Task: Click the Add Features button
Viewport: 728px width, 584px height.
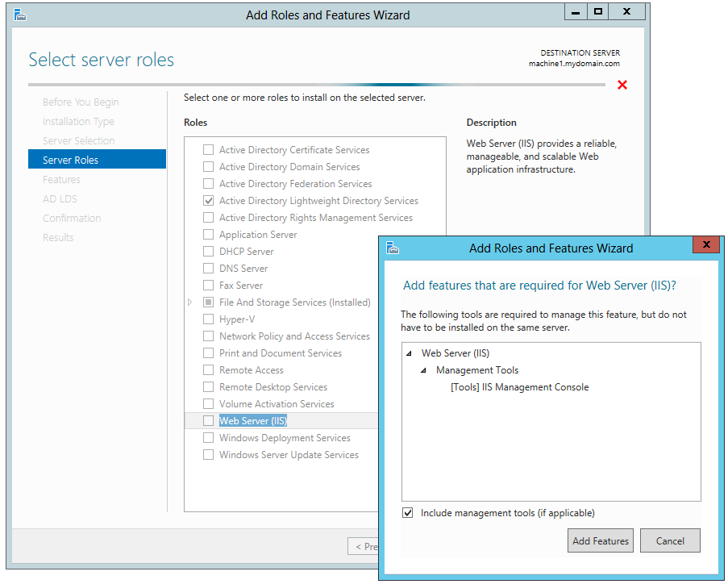Action: (600, 541)
